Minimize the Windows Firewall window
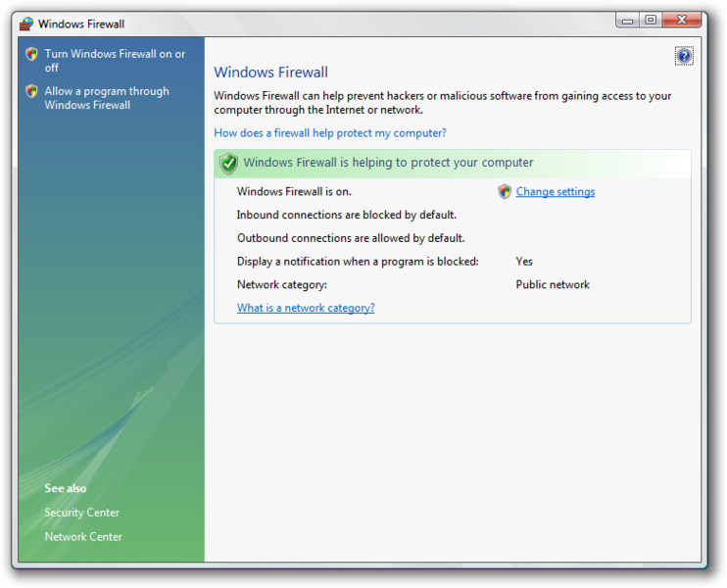This screenshot has width=727, height=588. click(x=628, y=20)
